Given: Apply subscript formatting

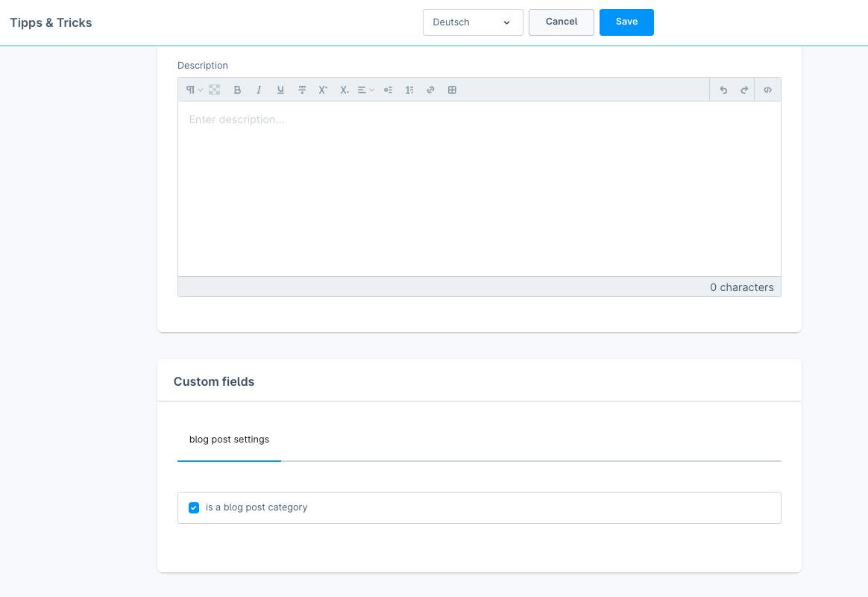Looking at the screenshot, I should pos(345,90).
